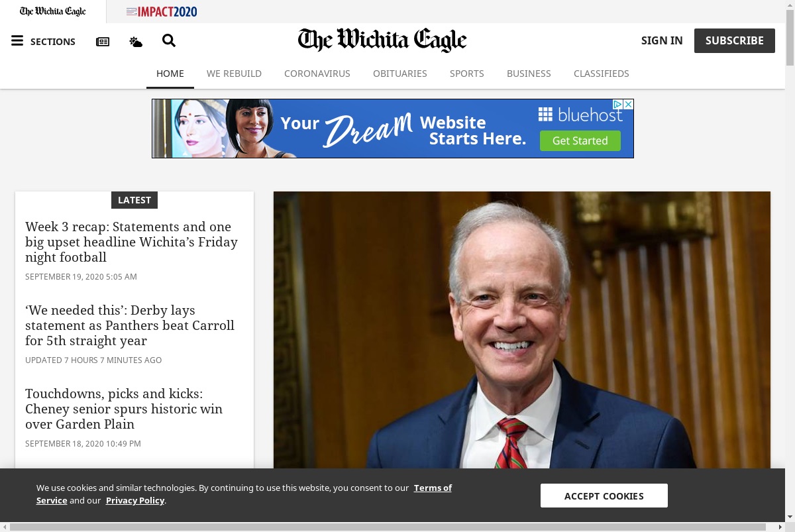This screenshot has width=795, height=532.
Task: Open the Privacy Policy link
Action: point(135,500)
